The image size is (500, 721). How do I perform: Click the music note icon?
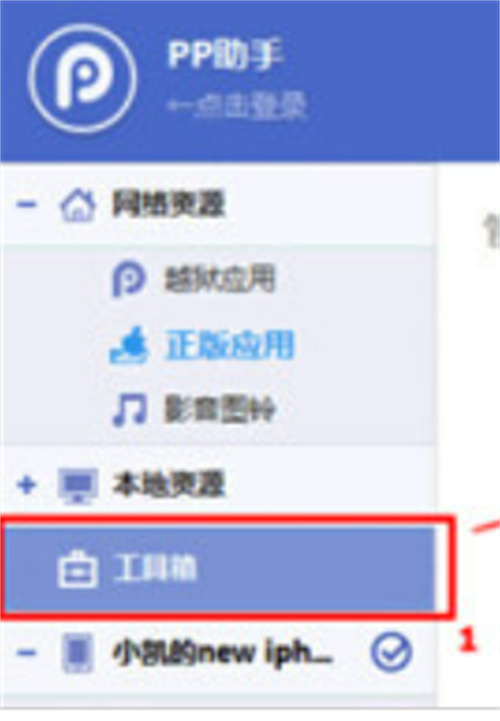pyautogui.click(x=130, y=409)
